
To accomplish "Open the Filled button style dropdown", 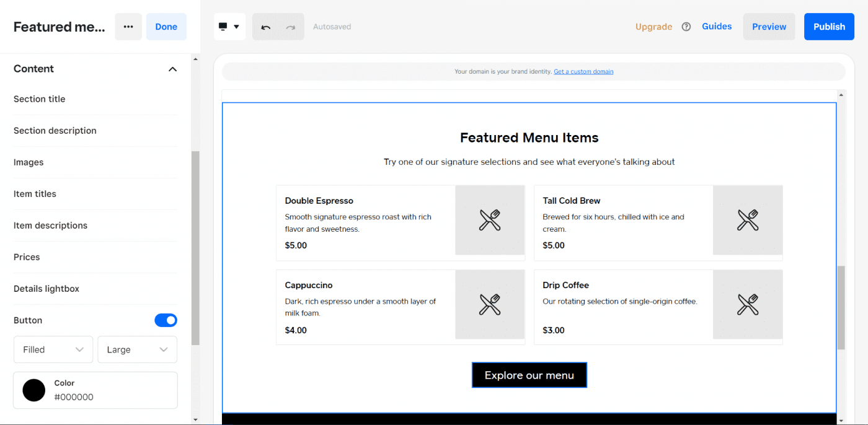I will pos(53,349).
